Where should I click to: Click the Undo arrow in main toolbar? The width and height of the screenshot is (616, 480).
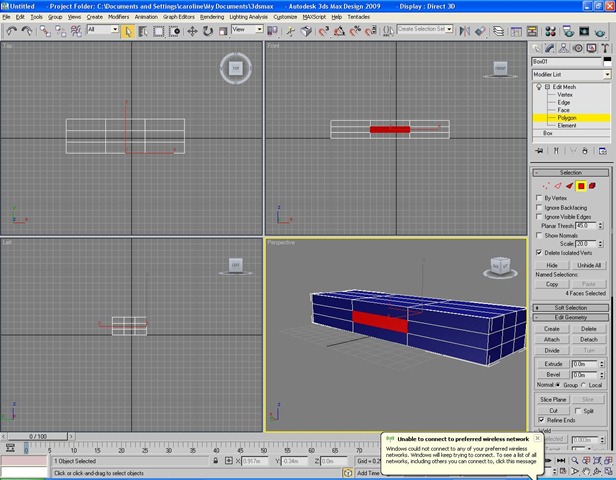[x=12, y=31]
